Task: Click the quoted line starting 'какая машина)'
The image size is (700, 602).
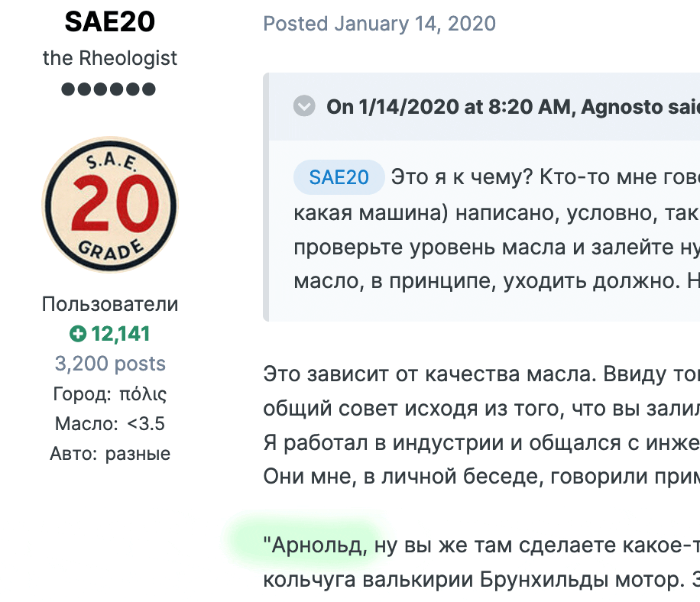Action: click(x=497, y=212)
